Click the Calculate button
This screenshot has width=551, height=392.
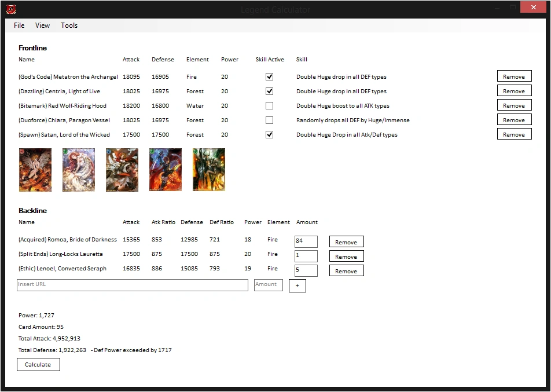pos(38,364)
